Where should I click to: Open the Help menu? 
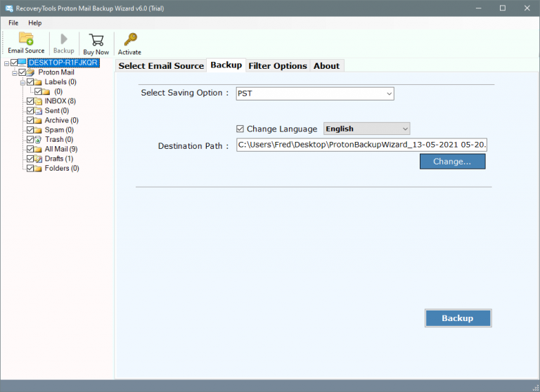(34, 22)
